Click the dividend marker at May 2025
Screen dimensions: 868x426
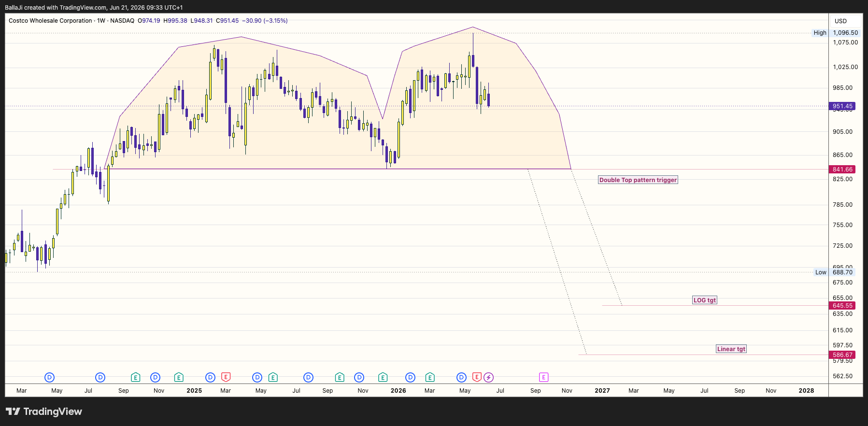[257, 377]
